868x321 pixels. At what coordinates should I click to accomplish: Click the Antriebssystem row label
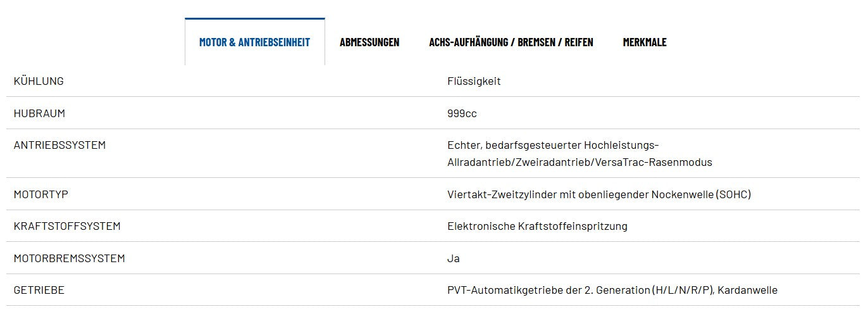(x=59, y=145)
